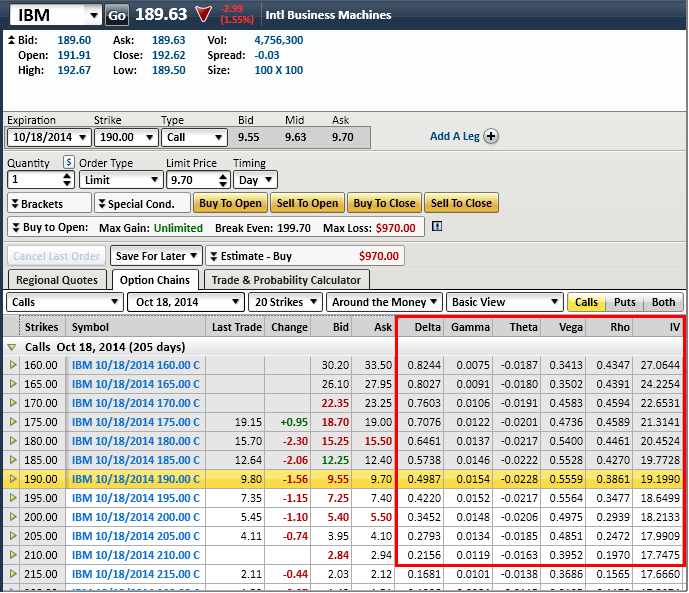Click IBM 10/18/2014 175.00 C symbol link
Screen dimensions: 689x593
(x=136, y=422)
